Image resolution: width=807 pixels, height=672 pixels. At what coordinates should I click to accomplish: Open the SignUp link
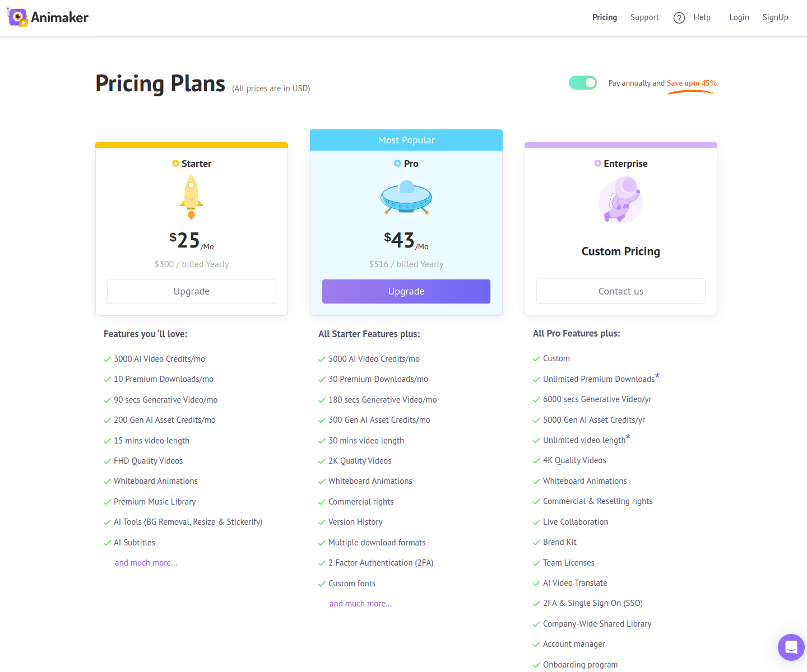[x=775, y=17]
